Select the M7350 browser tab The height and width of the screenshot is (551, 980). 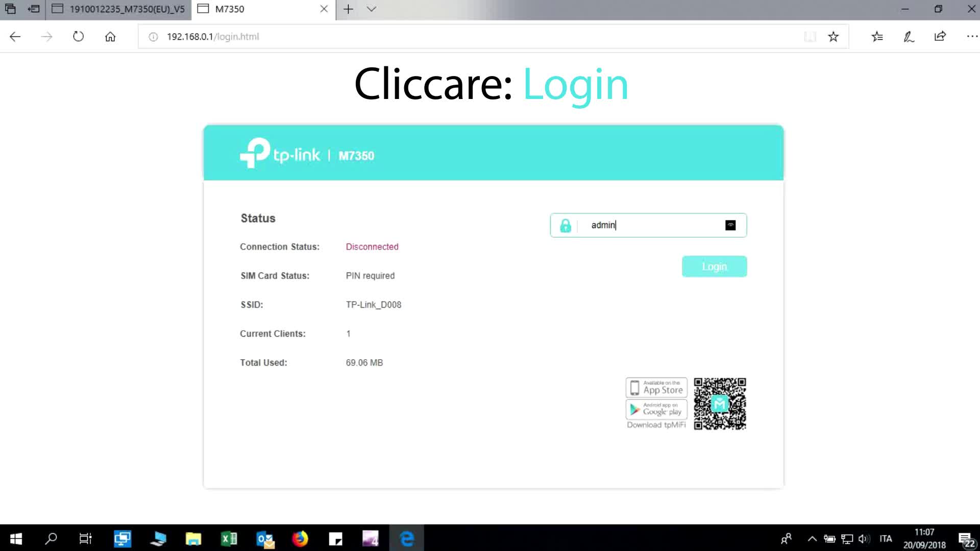click(255, 9)
